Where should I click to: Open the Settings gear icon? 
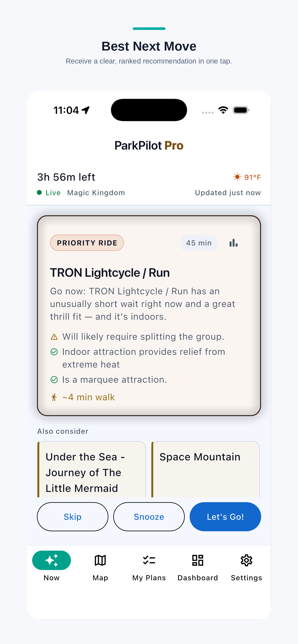(246, 560)
